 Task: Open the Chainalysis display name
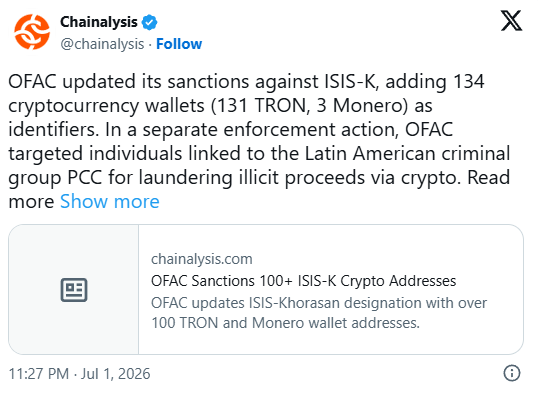click(x=99, y=22)
